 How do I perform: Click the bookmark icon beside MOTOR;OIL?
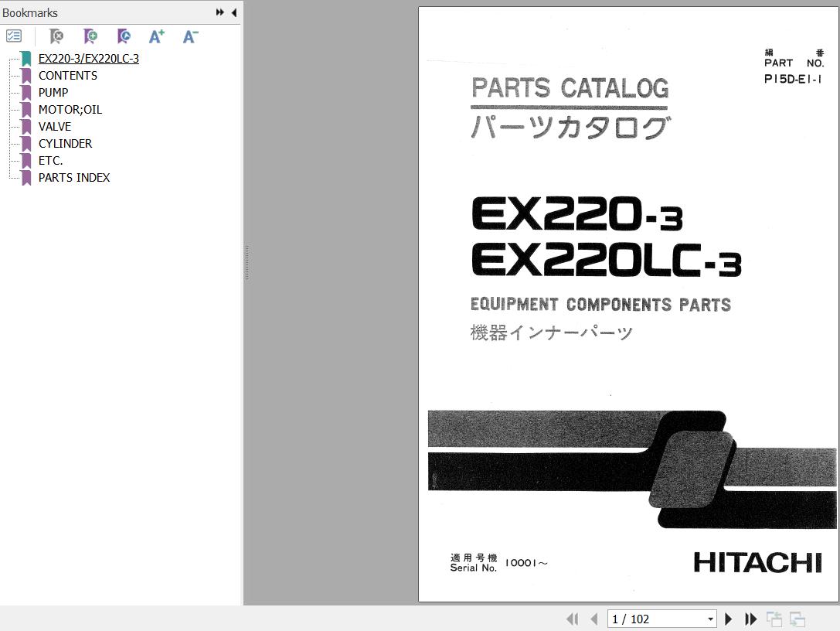[26, 109]
